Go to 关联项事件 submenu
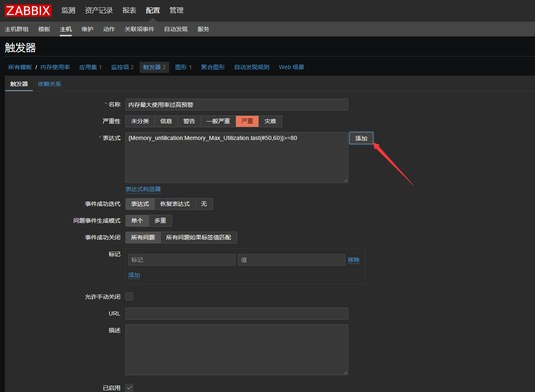The height and width of the screenshot is (392, 535). tap(140, 29)
